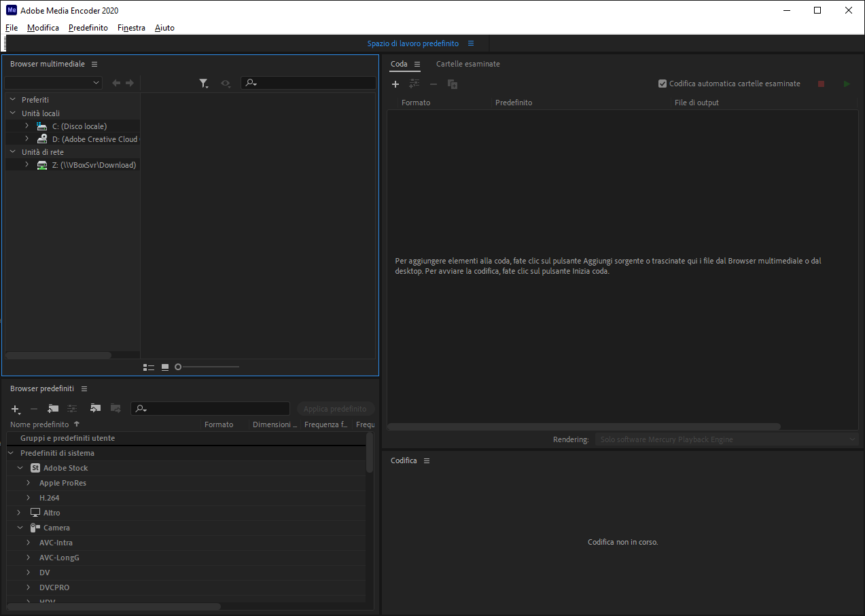Expand the H.264 preset group
This screenshot has width=865, height=616.
(28, 498)
